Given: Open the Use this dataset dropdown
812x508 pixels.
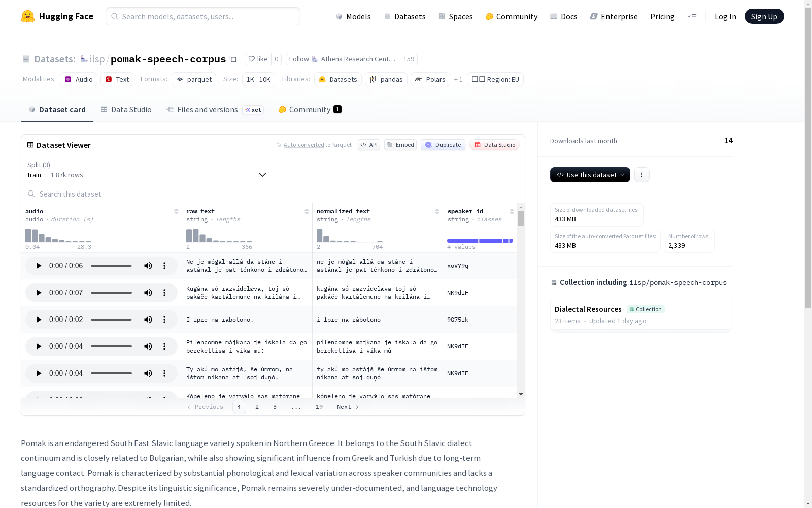Looking at the screenshot, I should [x=590, y=175].
